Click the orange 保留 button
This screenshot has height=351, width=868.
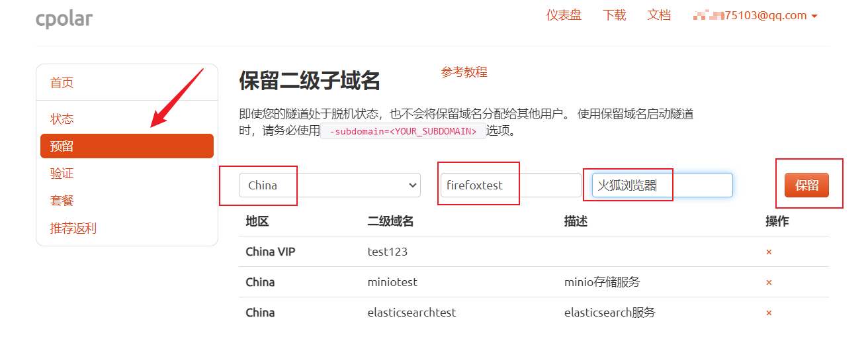[x=806, y=185]
